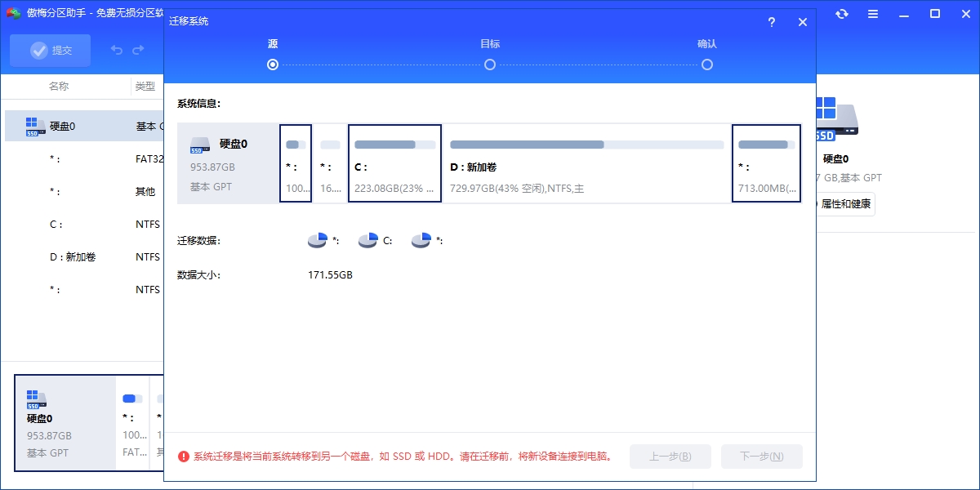Image resolution: width=980 pixels, height=490 pixels.
Task: Click the help question mark in the 迁移系统 dialog
Action: tap(771, 22)
